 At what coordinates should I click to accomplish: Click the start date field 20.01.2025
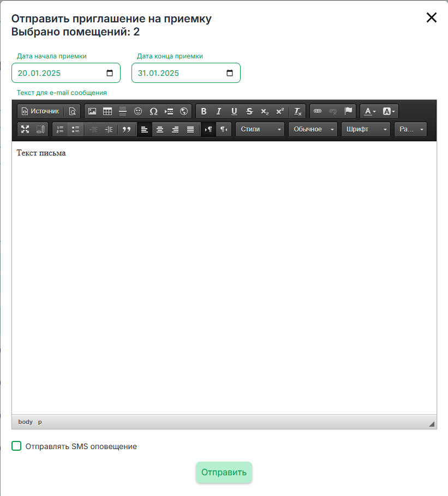pos(66,73)
